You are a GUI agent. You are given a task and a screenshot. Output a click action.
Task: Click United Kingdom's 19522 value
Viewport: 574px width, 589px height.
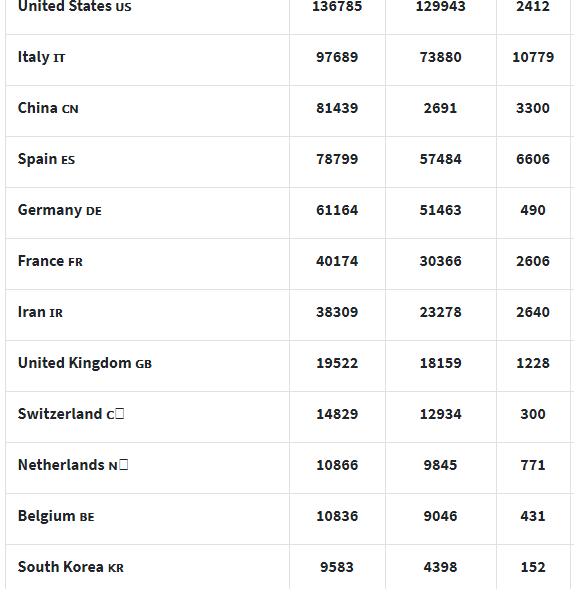(x=337, y=363)
